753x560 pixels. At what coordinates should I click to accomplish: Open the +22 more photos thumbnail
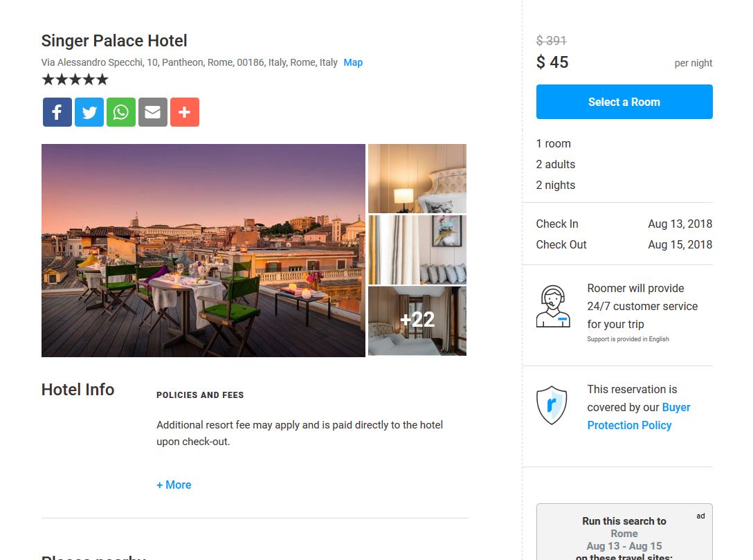[x=417, y=320]
